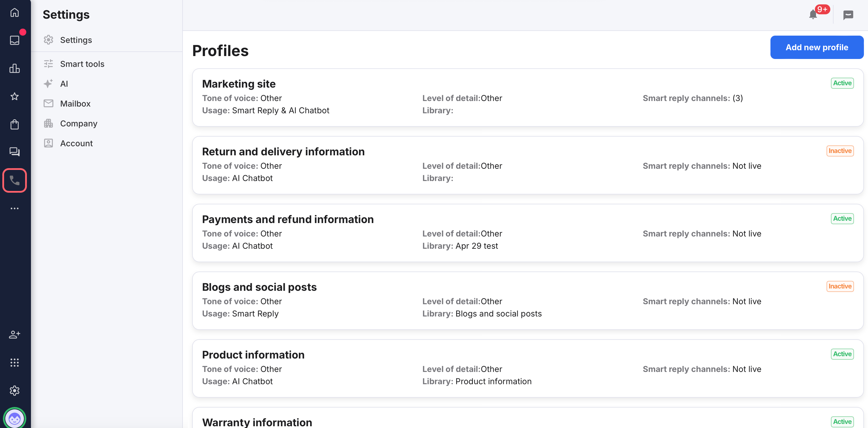Image resolution: width=868 pixels, height=428 pixels.
Task: Click the Mailbox envelope icon
Action: click(48, 103)
